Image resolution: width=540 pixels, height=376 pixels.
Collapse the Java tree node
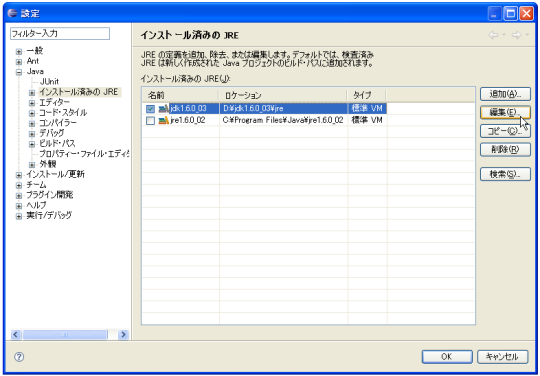click(x=19, y=72)
